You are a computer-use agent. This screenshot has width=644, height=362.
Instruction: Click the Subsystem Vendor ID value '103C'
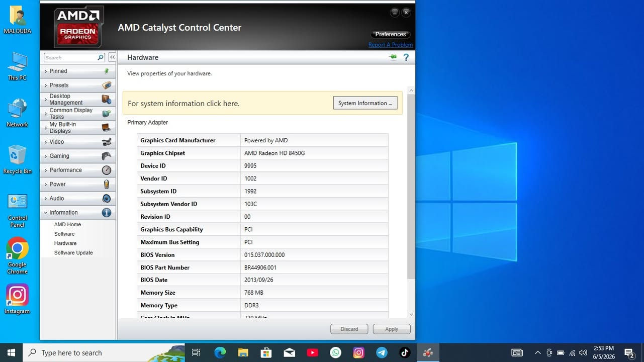[250, 204]
